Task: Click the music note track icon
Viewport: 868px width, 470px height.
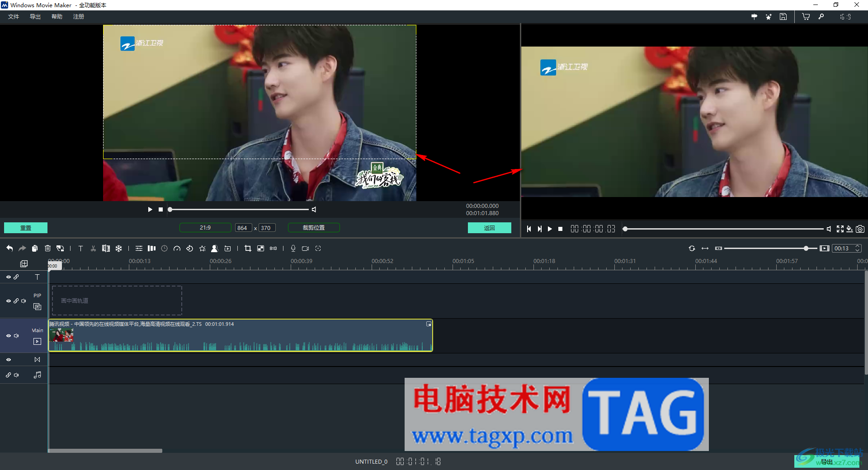Action: 38,375
